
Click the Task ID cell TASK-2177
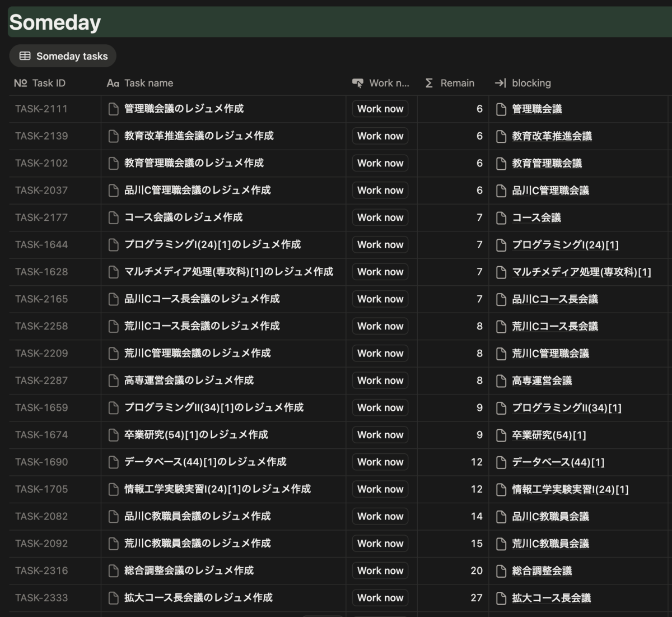41,217
